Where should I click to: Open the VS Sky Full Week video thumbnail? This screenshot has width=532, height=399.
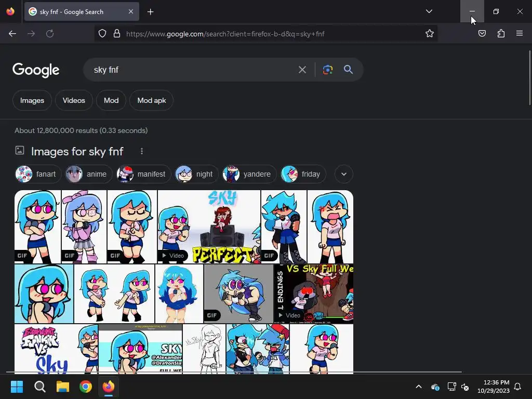(313, 294)
